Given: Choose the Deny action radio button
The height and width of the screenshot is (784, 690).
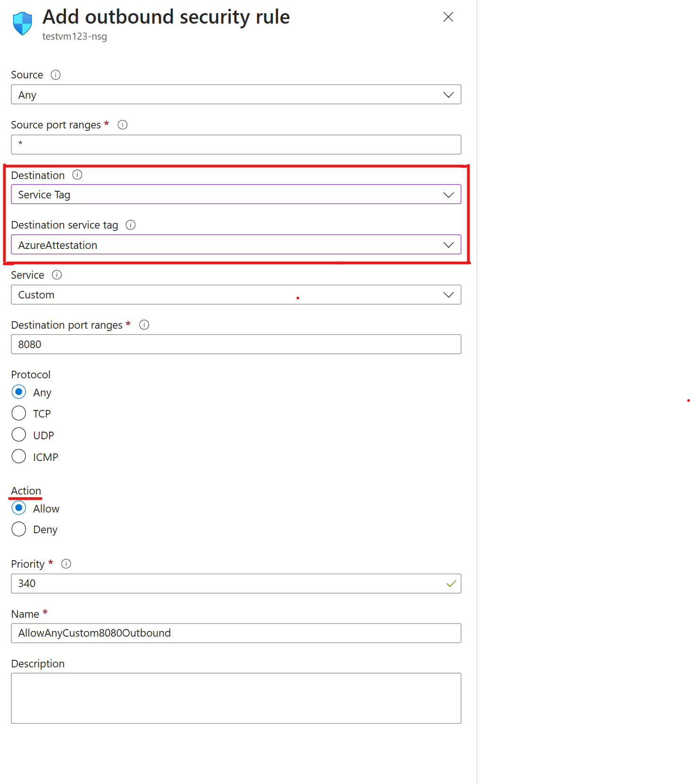Looking at the screenshot, I should [x=19, y=529].
